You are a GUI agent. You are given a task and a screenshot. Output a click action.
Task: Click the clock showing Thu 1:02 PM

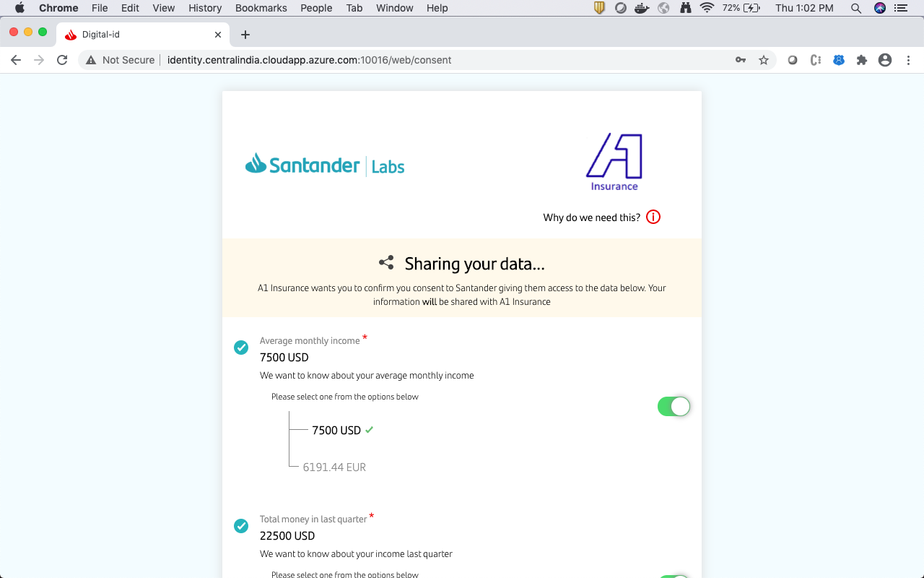(804, 8)
